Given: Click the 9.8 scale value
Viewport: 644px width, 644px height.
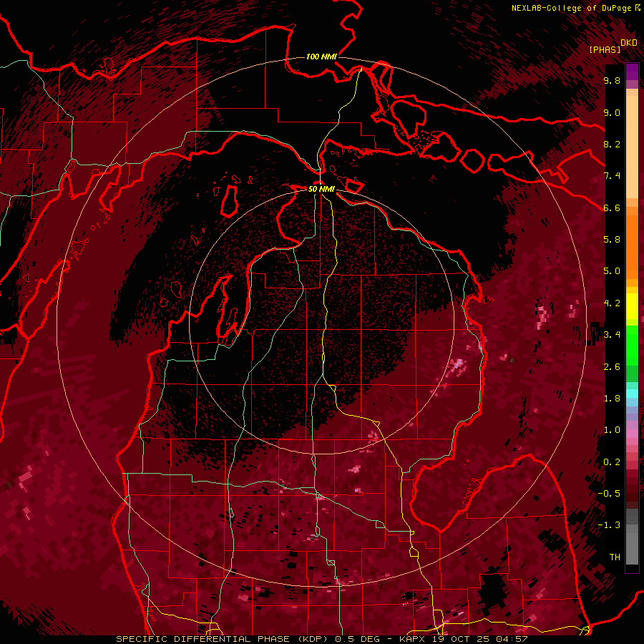Looking at the screenshot, I should click(x=612, y=81).
